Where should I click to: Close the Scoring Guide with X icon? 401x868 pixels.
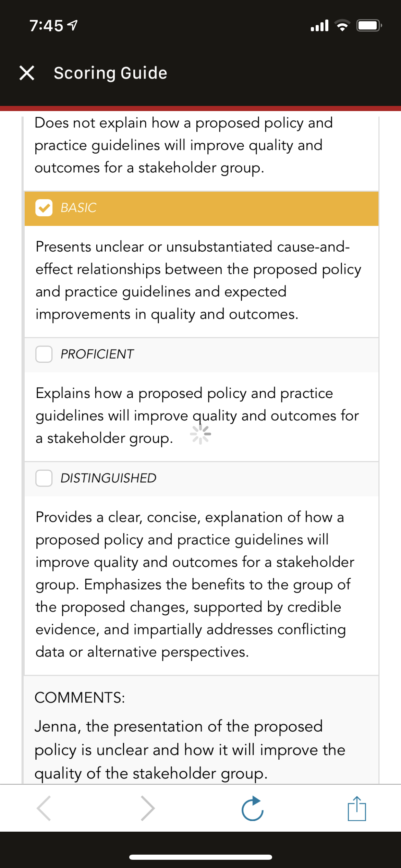[27, 73]
